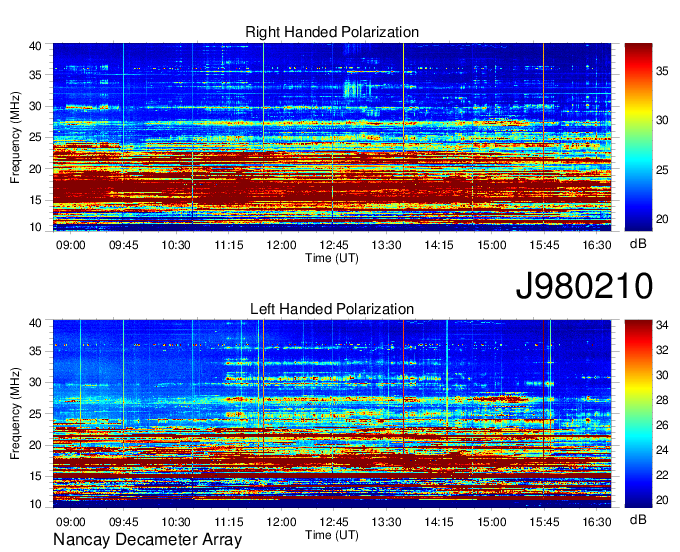Click the "Right Handed Polarization" plot title
The width and height of the screenshot is (680, 552).
click(332, 32)
